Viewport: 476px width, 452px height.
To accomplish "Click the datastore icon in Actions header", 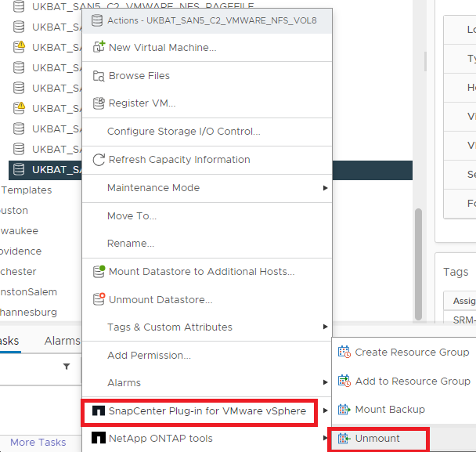I will pos(97,20).
